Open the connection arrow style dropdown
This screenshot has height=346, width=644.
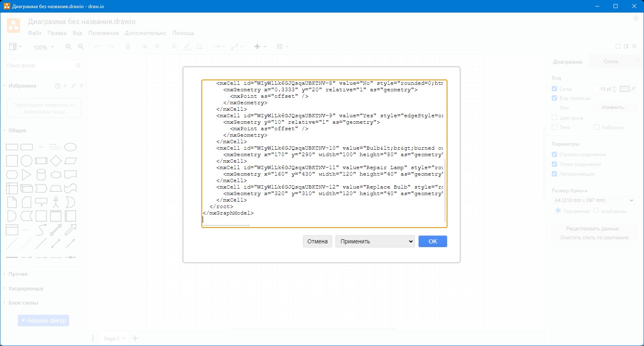(219, 47)
